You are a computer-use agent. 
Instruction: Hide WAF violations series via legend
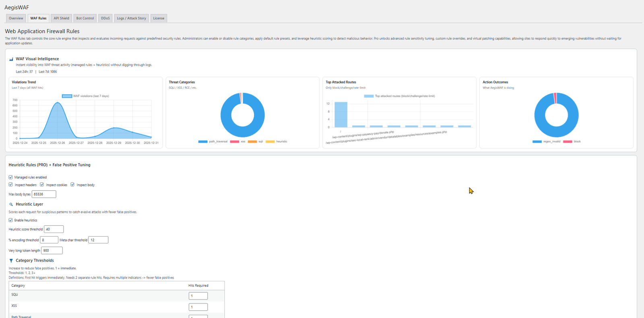pyautogui.click(x=67, y=96)
